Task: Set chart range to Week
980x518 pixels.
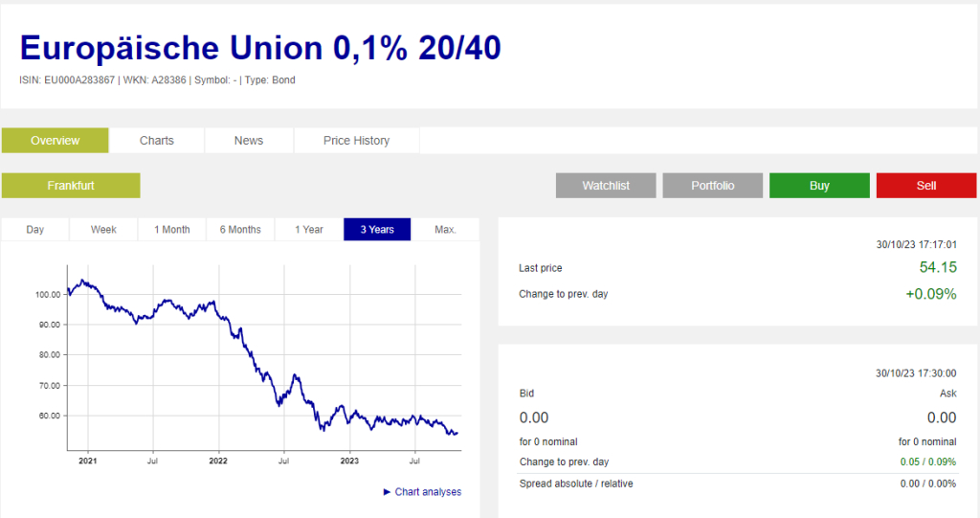Action: [x=103, y=230]
